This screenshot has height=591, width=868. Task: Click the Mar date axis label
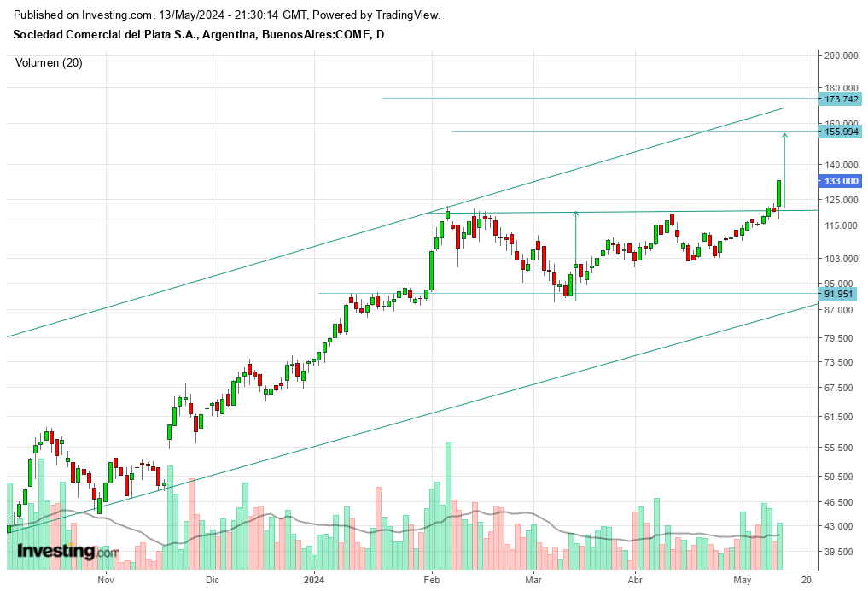pos(533,580)
